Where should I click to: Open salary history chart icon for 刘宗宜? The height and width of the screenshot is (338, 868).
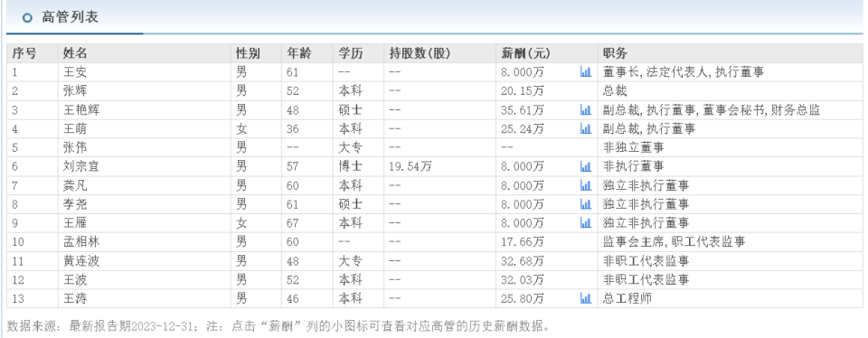click(585, 166)
